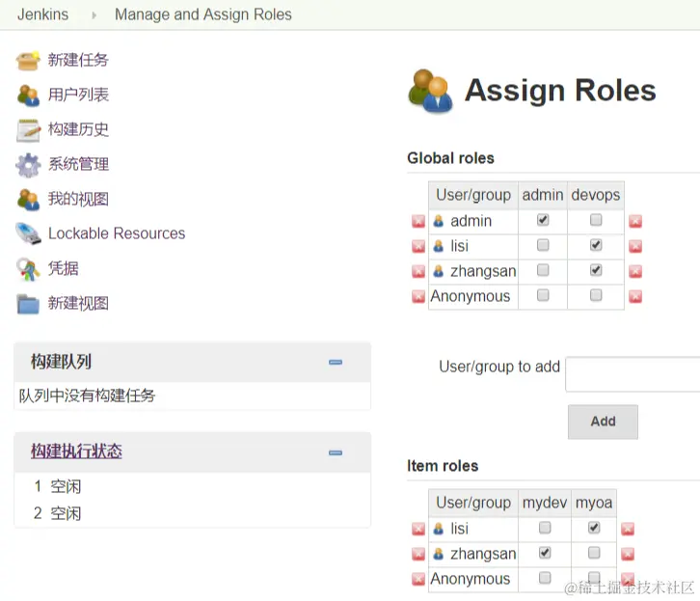The image size is (700, 601).
Task: Collapse the 构建执行状态 panel
Action: [x=336, y=452]
